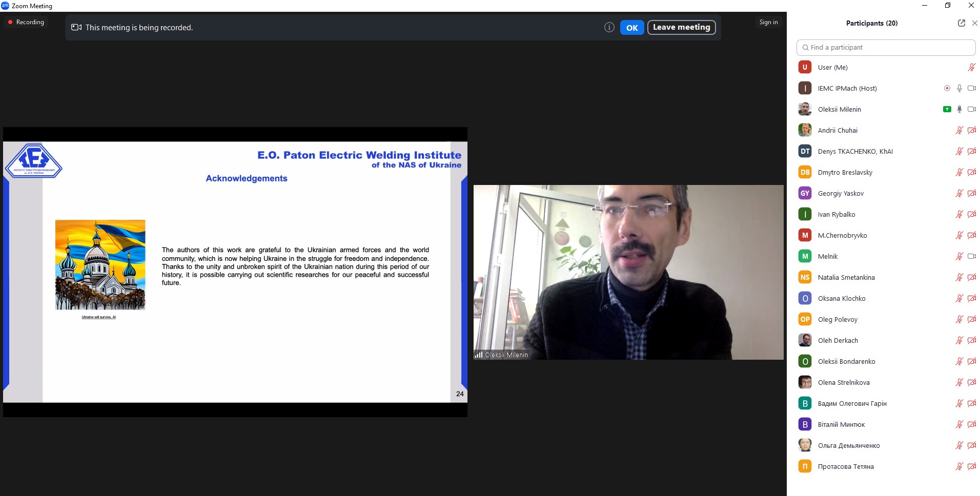Pop out the Participants panel

tap(961, 23)
